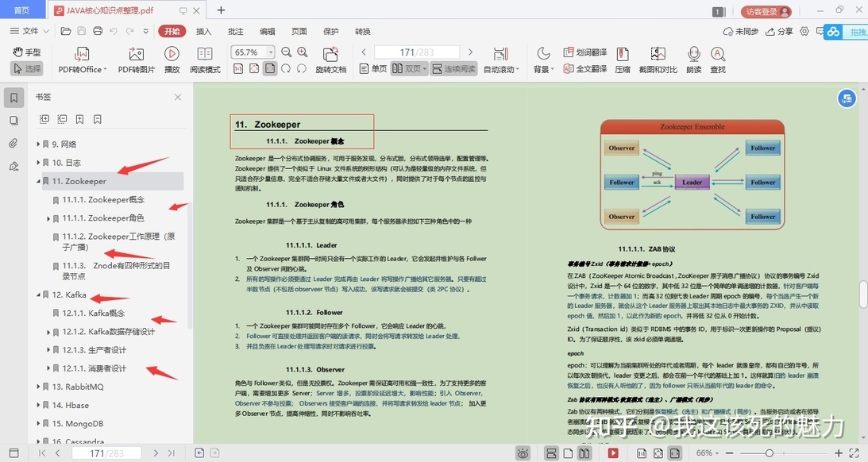This screenshot has height=462, width=868.
Task: Open bookmark 11.1.1. Zookeeper概念
Action: coord(103,199)
